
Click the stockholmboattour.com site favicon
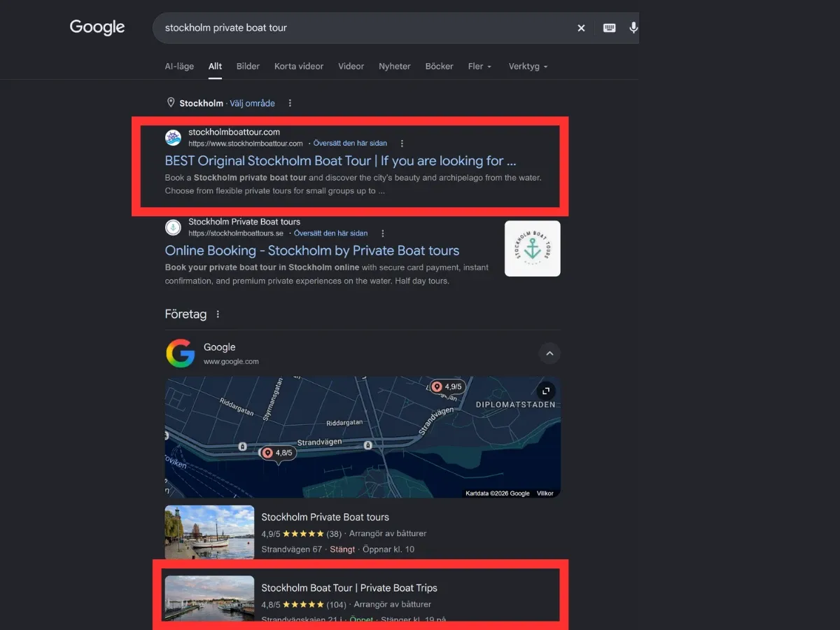click(173, 137)
